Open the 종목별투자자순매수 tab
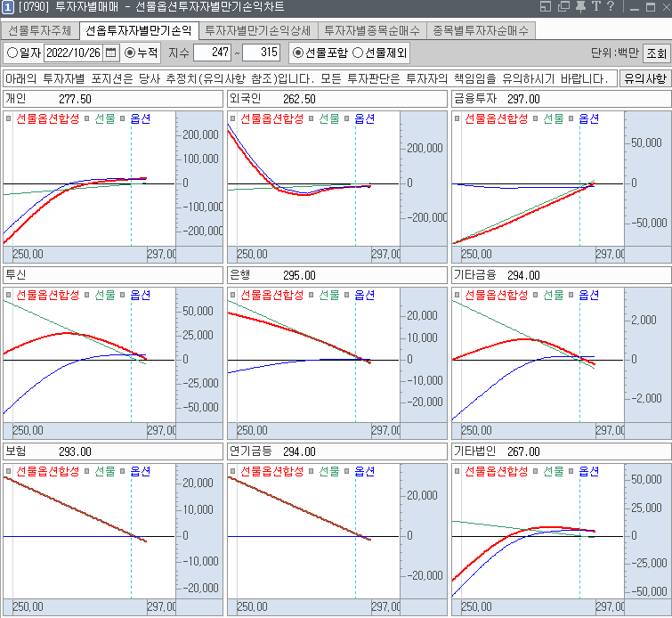 (x=480, y=30)
